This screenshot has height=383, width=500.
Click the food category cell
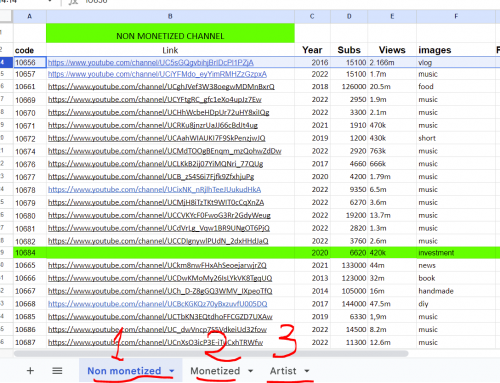point(456,87)
